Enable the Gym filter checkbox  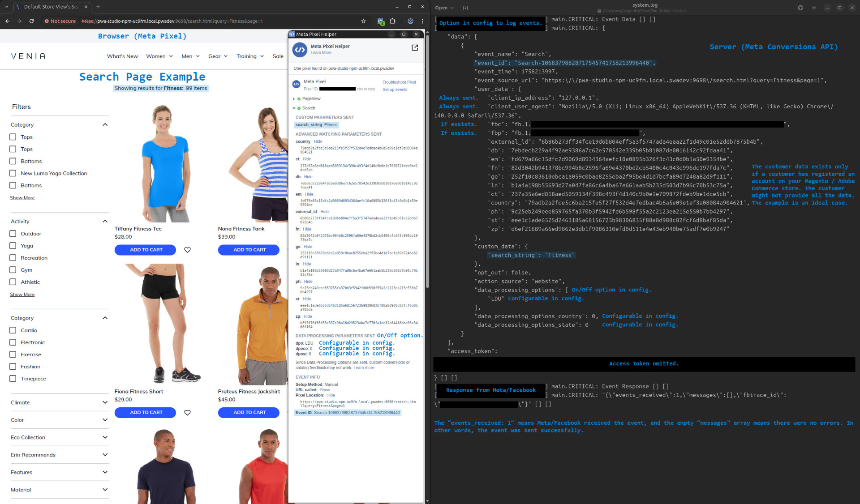click(13, 270)
